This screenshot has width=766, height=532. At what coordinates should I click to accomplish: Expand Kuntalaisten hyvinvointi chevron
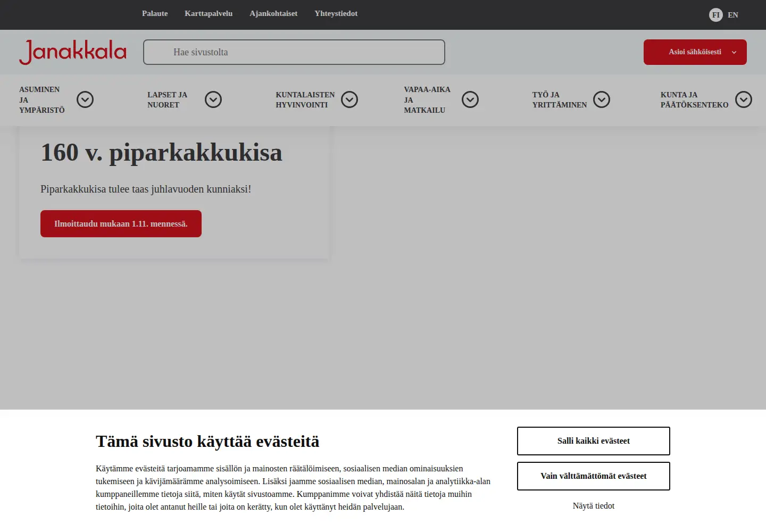(349, 99)
